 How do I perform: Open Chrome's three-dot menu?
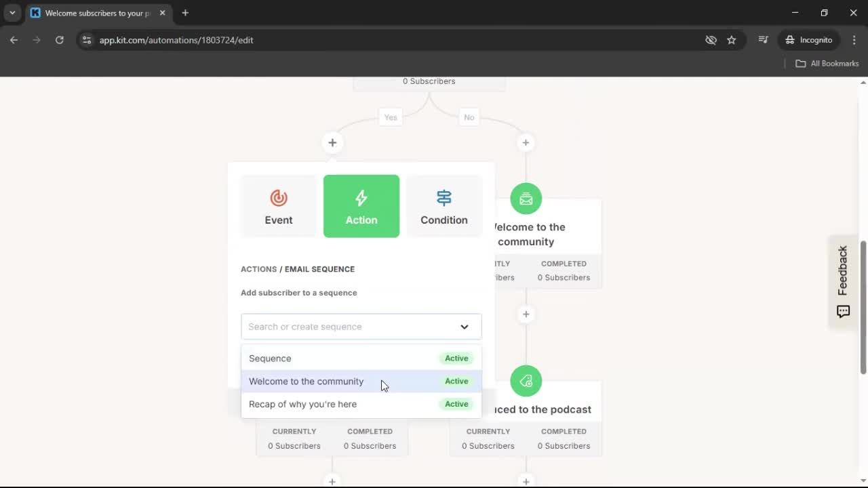pyautogui.click(x=854, y=40)
